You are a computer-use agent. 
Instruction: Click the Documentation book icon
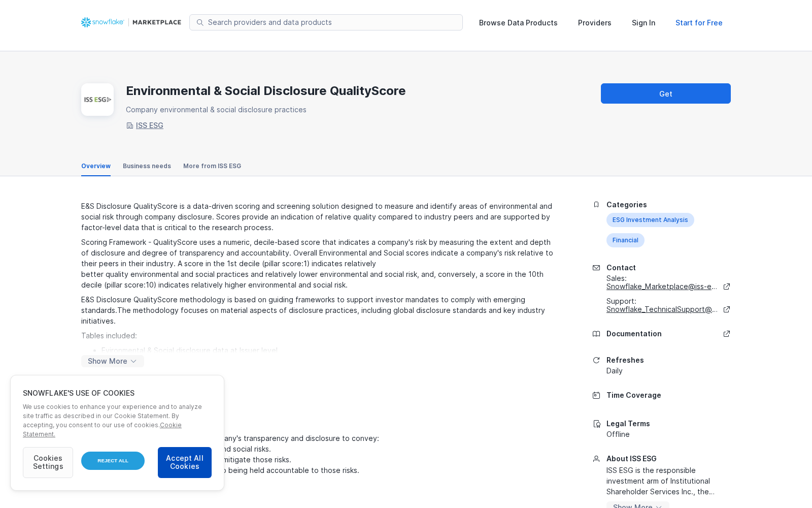click(596, 334)
